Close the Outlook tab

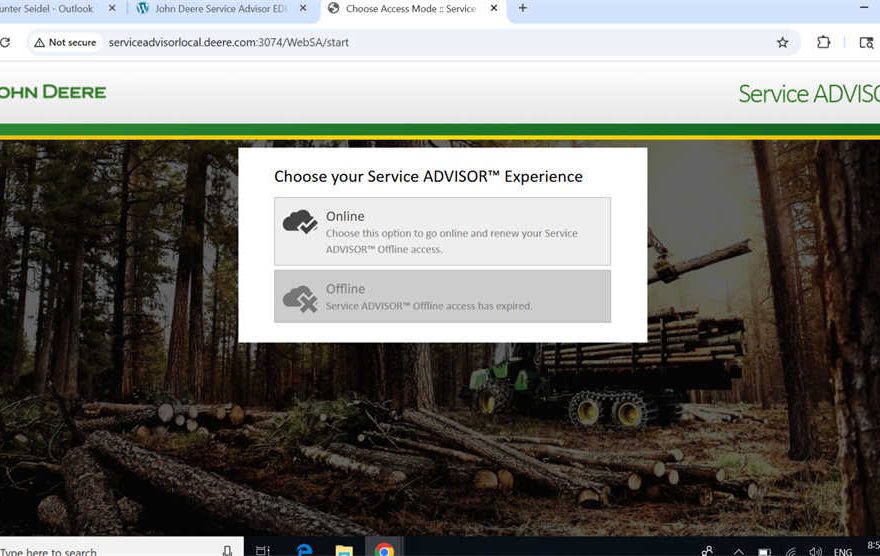(112, 8)
